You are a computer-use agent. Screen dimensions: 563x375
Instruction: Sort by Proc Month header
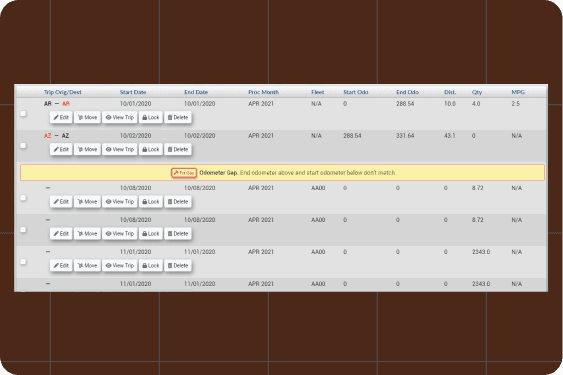click(x=264, y=92)
